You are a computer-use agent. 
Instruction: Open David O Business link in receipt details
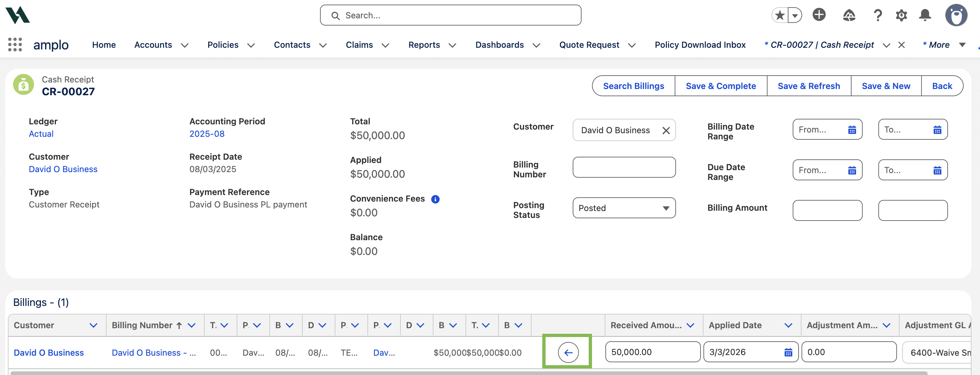(x=63, y=170)
